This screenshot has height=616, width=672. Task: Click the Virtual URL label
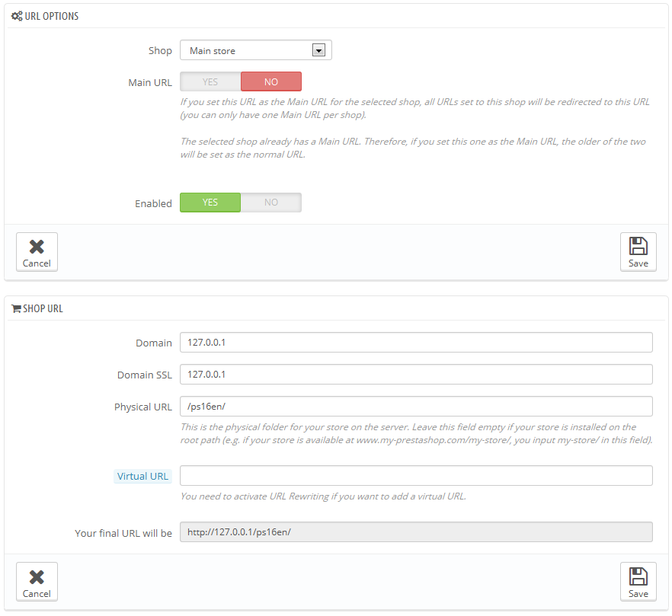pos(142,477)
